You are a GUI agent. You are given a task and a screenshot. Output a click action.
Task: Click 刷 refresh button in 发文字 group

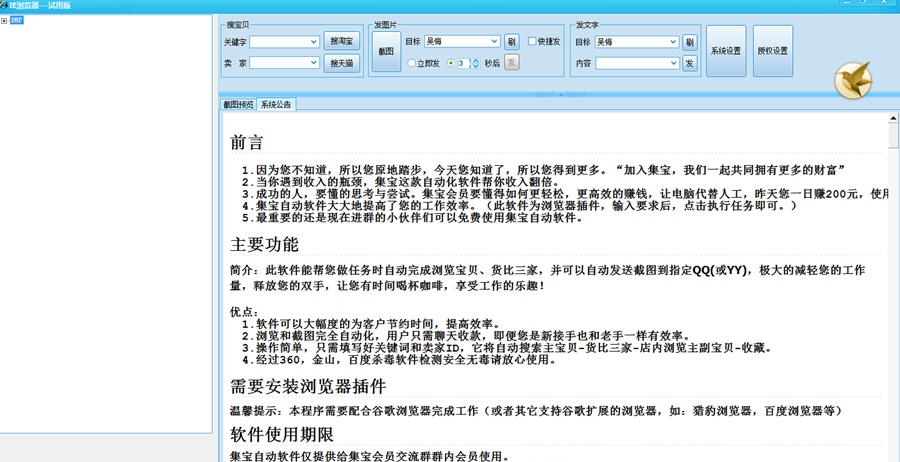(689, 42)
